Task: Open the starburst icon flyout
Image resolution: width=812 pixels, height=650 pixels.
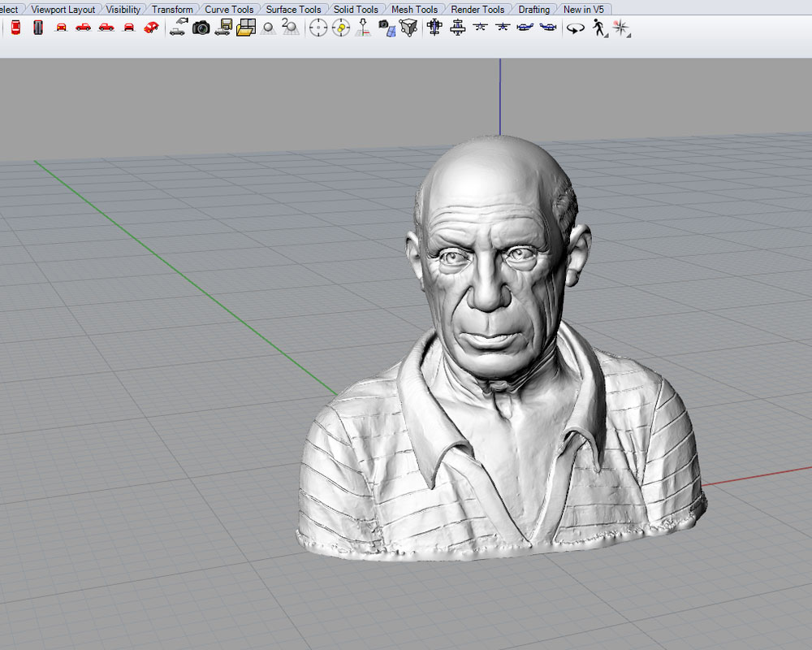Action: [621, 28]
